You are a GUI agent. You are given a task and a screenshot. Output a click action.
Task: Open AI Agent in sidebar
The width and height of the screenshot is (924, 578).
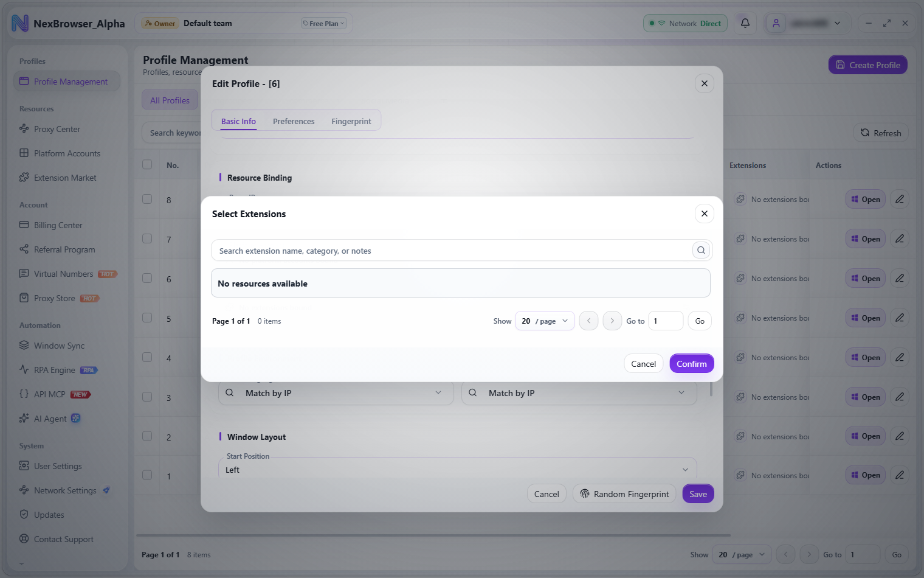tap(50, 419)
